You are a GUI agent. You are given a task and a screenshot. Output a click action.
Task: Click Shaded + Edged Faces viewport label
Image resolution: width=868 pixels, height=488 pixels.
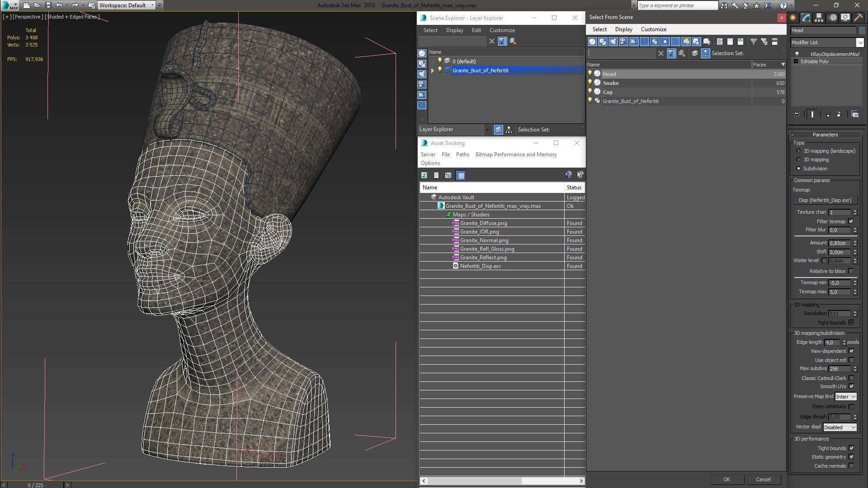(x=72, y=17)
